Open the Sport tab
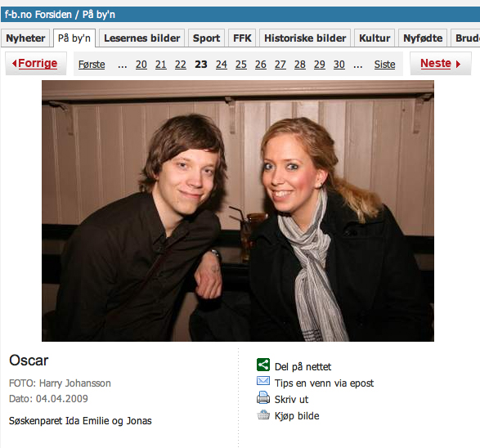 tap(206, 38)
